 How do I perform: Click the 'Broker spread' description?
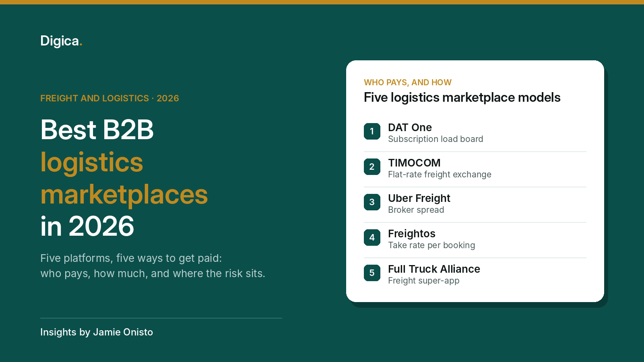point(416,210)
